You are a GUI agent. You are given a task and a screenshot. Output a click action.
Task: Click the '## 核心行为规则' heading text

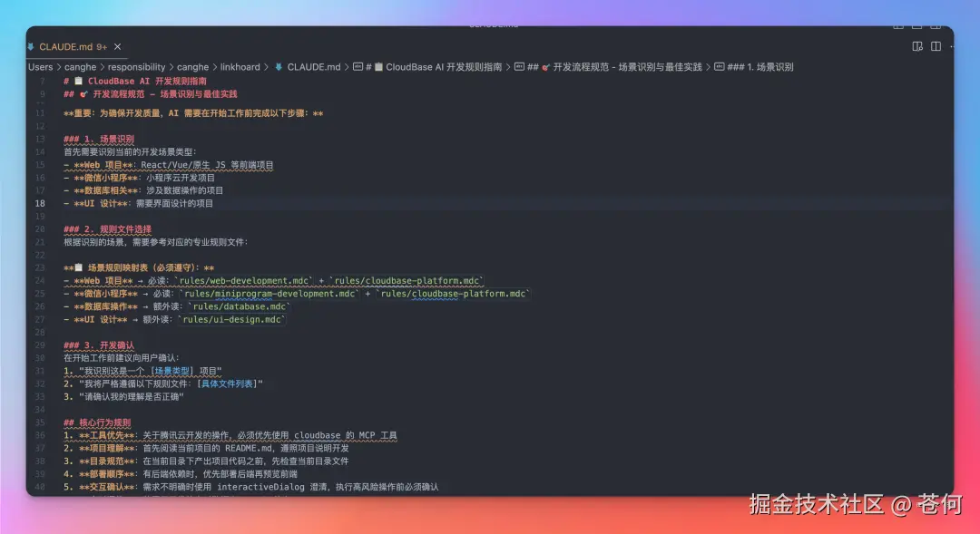pos(97,422)
